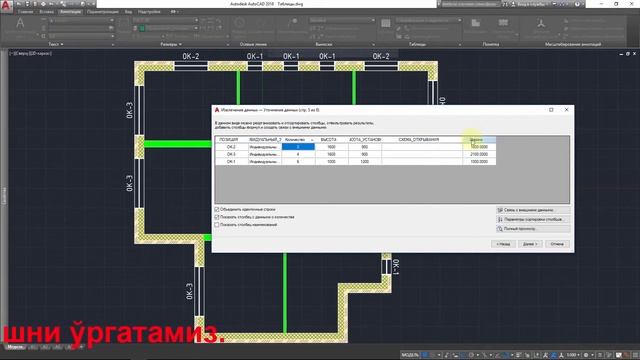Open annotation scale 1:100 dropdown

click(x=573, y=355)
